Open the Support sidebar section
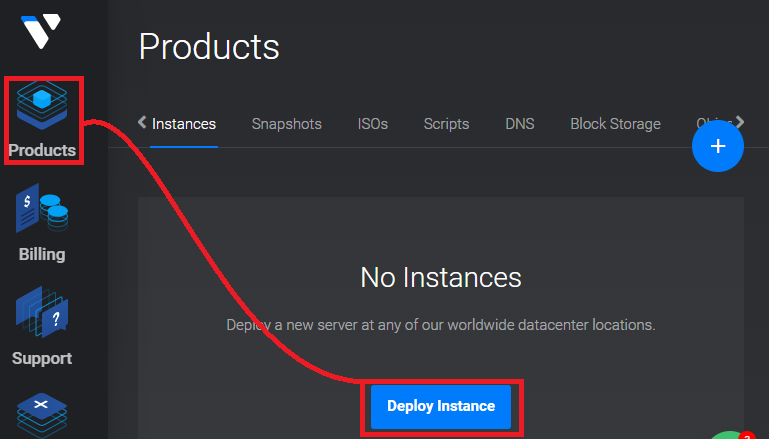The width and height of the screenshot is (769, 439). click(x=42, y=327)
